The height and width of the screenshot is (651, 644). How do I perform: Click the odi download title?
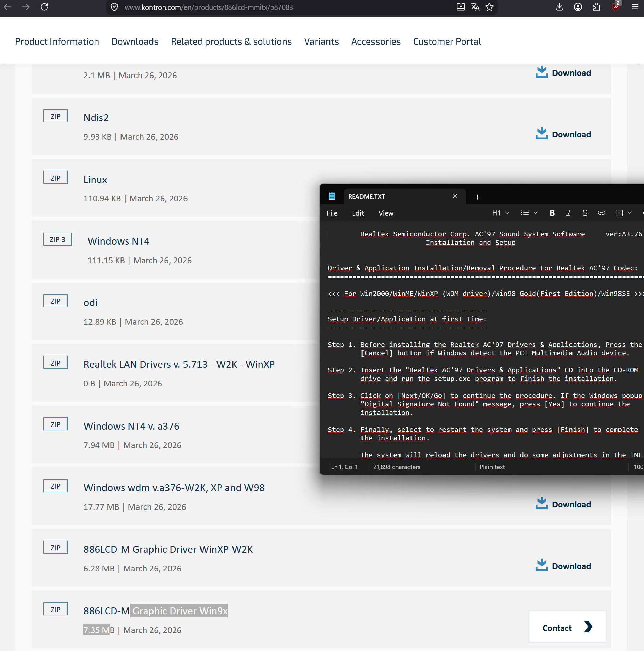(x=91, y=303)
